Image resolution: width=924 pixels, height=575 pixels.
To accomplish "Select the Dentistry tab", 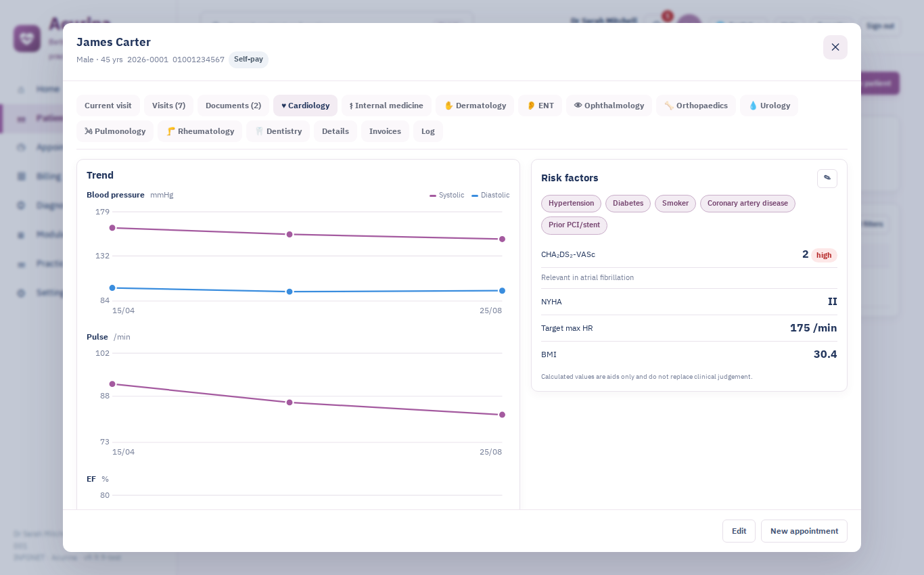I will pos(278,131).
